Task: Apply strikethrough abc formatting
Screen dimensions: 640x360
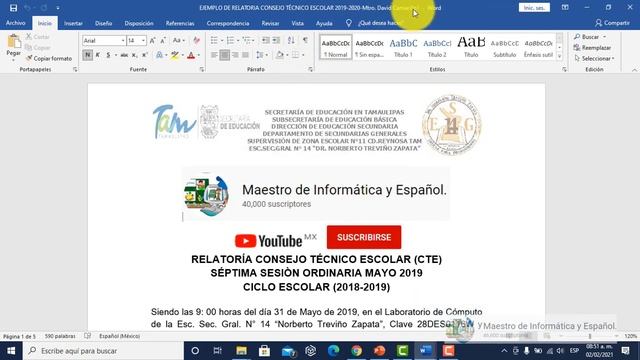Action: pos(124,55)
